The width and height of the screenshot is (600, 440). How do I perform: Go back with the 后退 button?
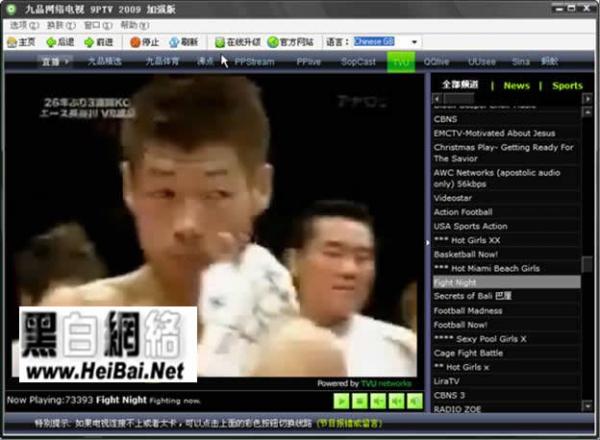60,42
